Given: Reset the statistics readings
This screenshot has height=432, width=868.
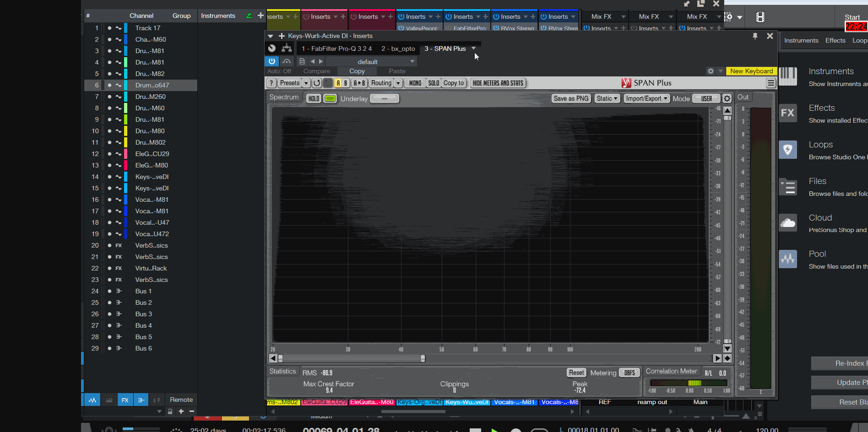Looking at the screenshot, I should point(576,373).
